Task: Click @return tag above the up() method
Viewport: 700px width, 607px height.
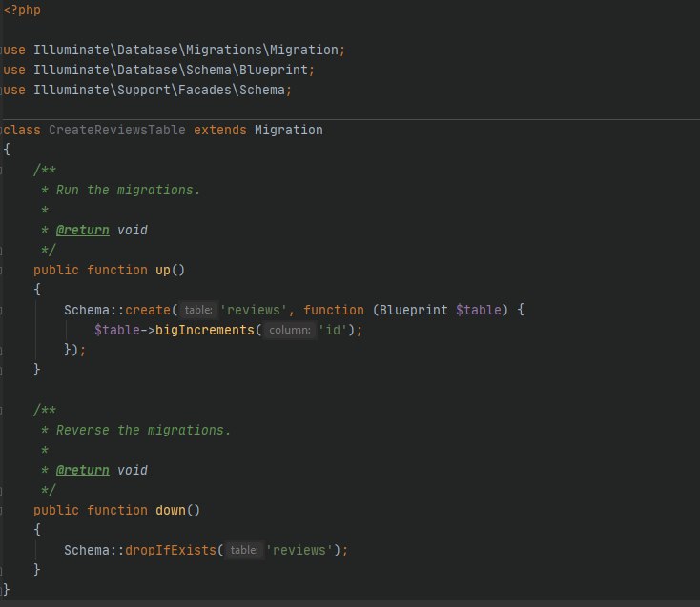Action: (83, 231)
